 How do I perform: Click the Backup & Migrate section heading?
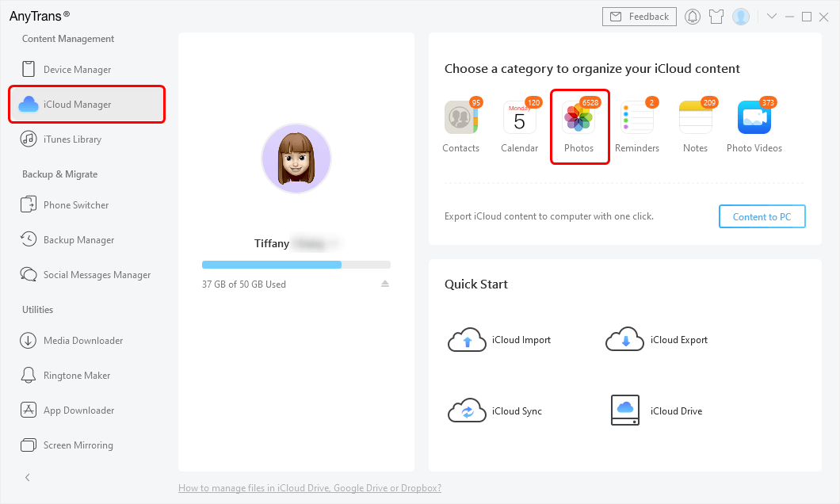[x=59, y=174]
